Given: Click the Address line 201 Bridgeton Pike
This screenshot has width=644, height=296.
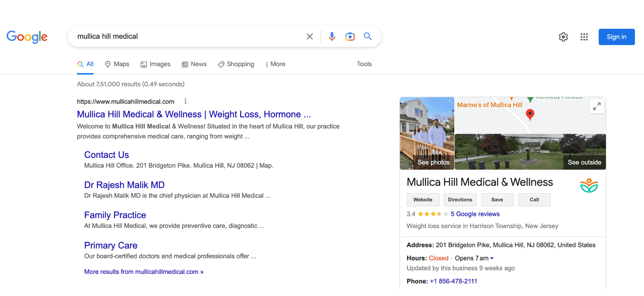Looking at the screenshot, I should coord(501,245).
